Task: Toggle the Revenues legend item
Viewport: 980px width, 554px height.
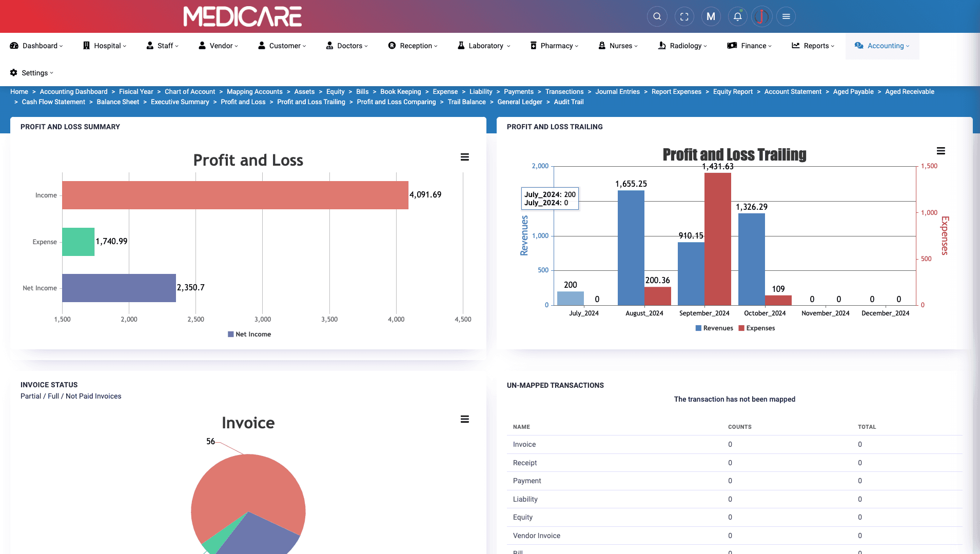Action: point(714,328)
